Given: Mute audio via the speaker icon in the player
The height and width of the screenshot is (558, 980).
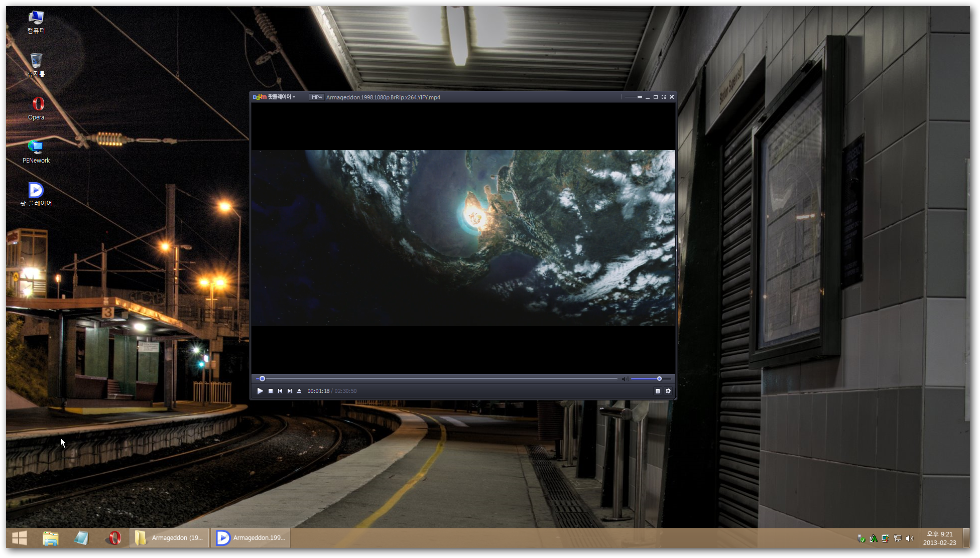Looking at the screenshot, I should (625, 379).
